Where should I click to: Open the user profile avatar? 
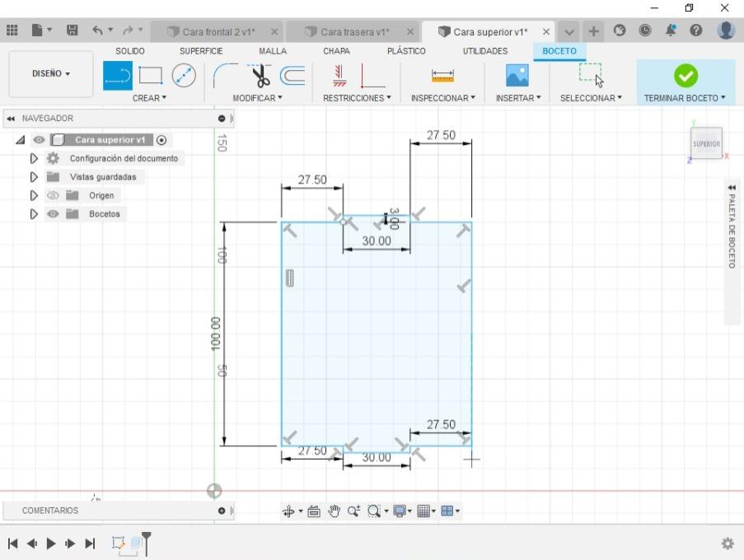[x=726, y=30]
